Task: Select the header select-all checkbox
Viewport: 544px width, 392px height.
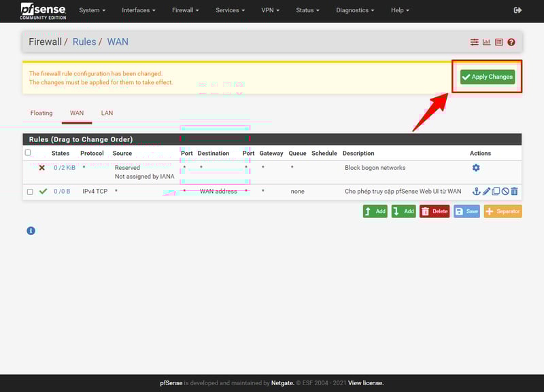Action: click(x=28, y=153)
